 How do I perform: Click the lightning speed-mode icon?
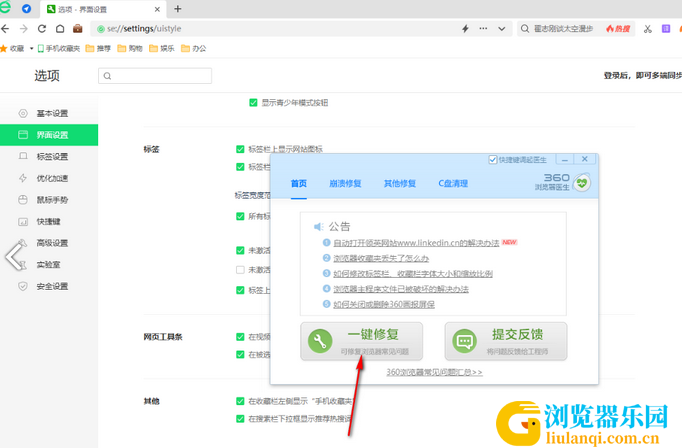pos(465,29)
